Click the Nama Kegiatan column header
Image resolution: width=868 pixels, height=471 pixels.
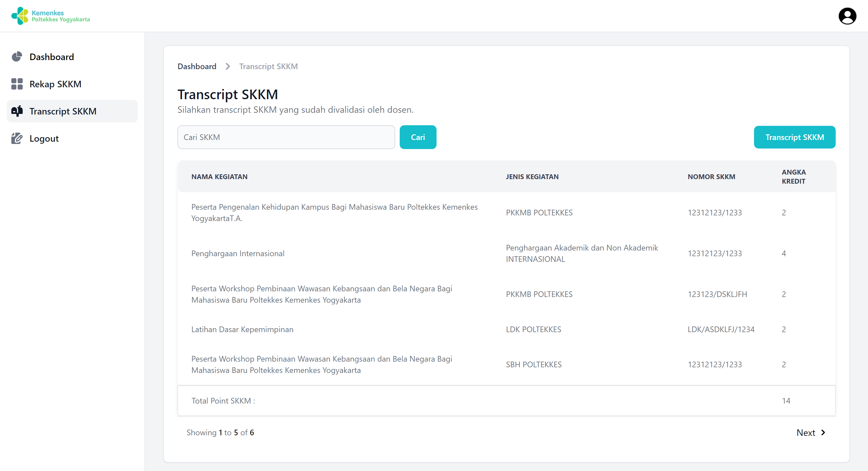[219, 177]
